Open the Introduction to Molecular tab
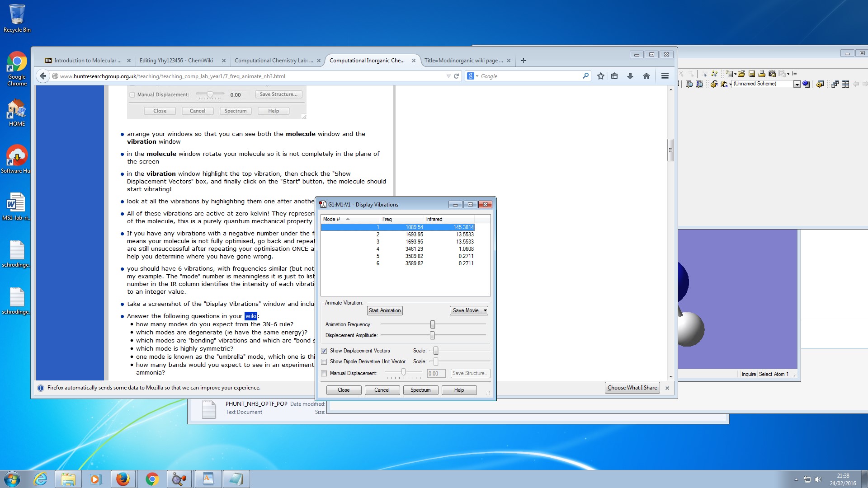The height and width of the screenshot is (488, 868). click(x=87, y=61)
